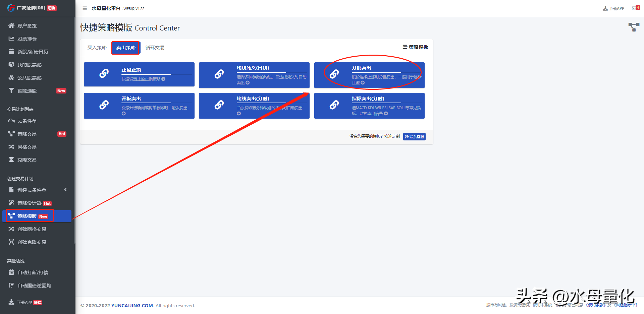This screenshot has height=314, width=644.
Task: Click 下载APP link in top bar
Action: click(613, 8)
